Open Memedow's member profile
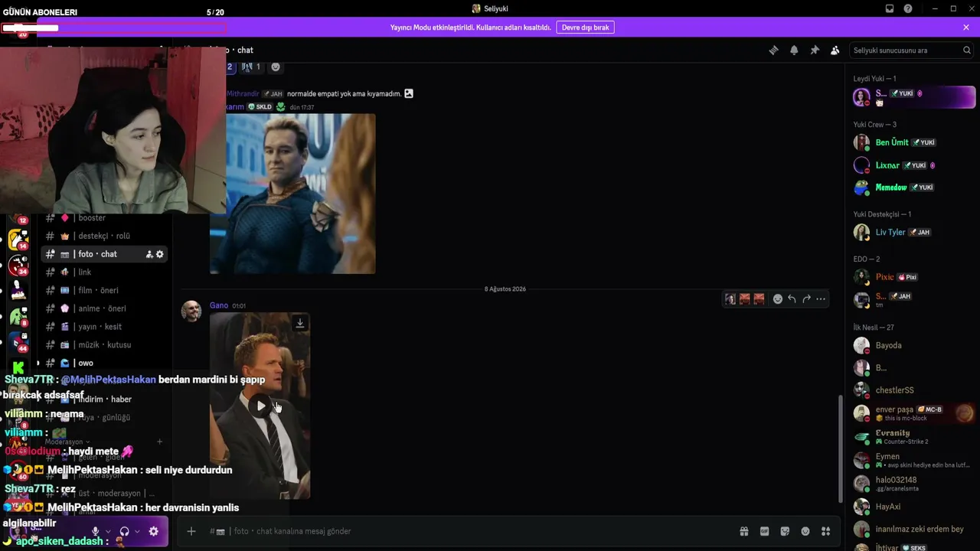The height and width of the screenshot is (551, 980). [913, 187]
